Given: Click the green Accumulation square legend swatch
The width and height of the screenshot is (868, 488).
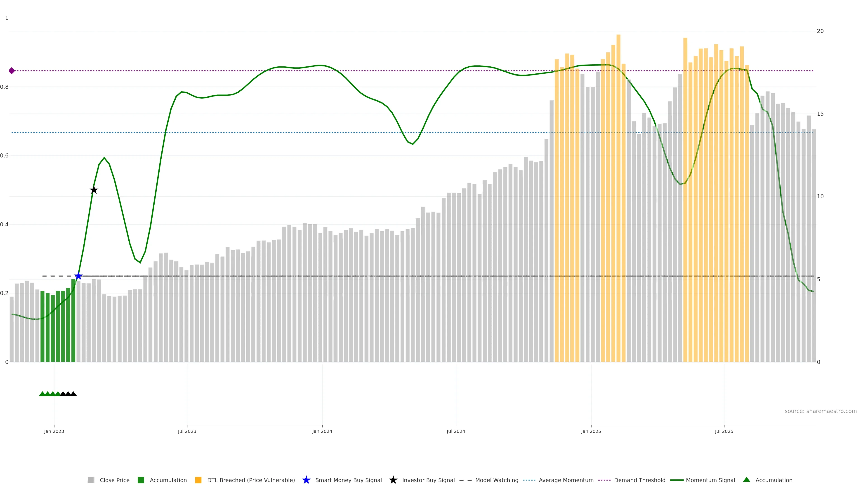Looking at the screenshot, I should tap(141, 480).
